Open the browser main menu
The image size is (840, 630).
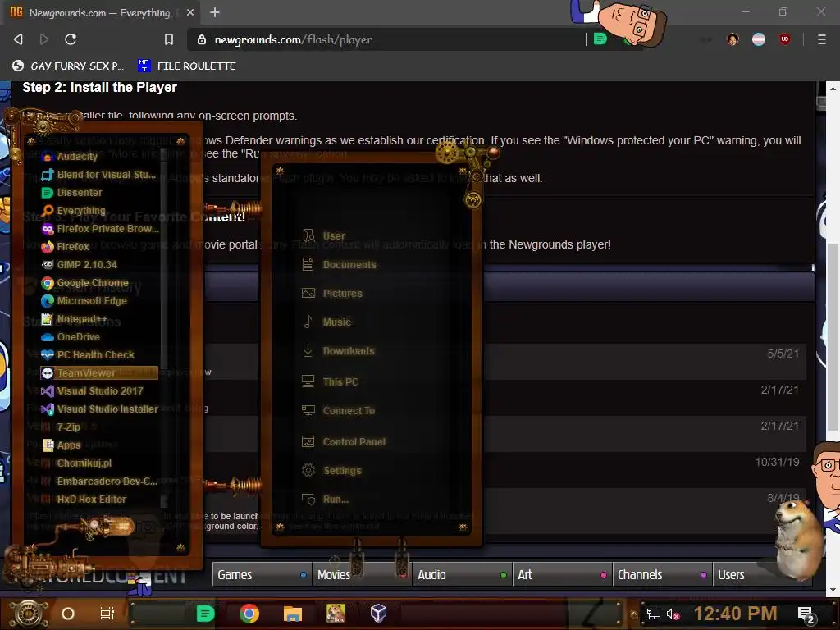click(x=821, y=39)
